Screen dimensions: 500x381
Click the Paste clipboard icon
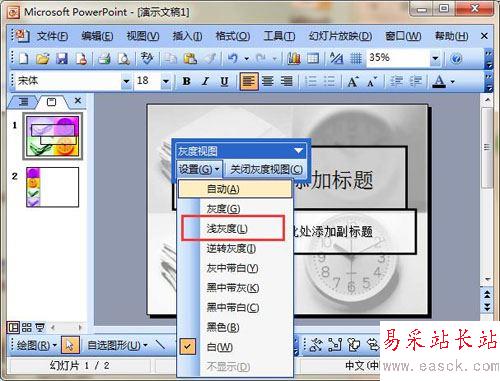[190, 58]
